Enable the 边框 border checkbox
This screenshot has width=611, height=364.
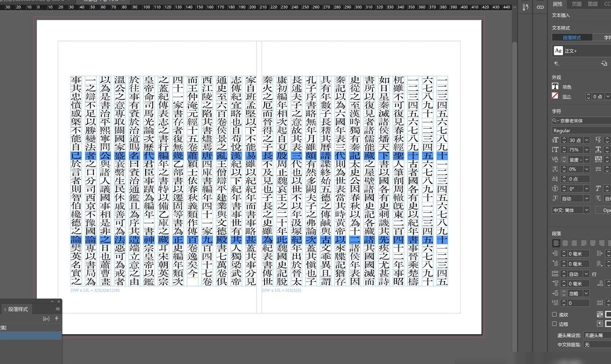pyautogui.click(x=554, y=324)
